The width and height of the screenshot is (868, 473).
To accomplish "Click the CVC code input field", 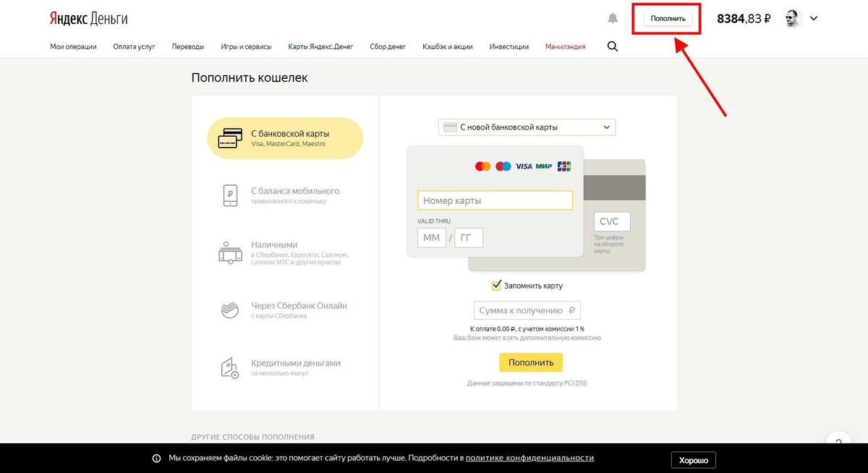I will [612, 221].
